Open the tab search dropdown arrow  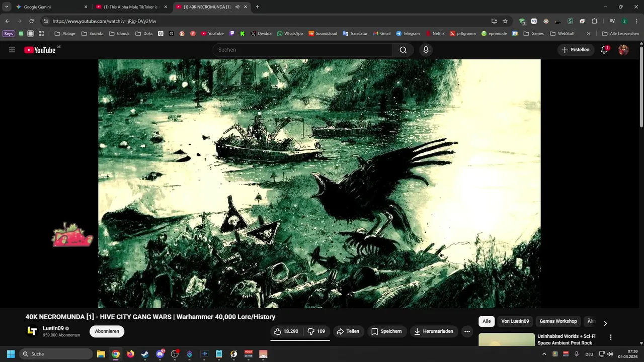tap(7, 7)
